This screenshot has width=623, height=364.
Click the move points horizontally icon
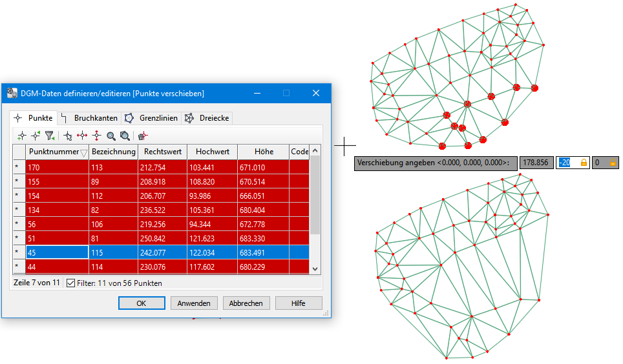tap(82, 136)
